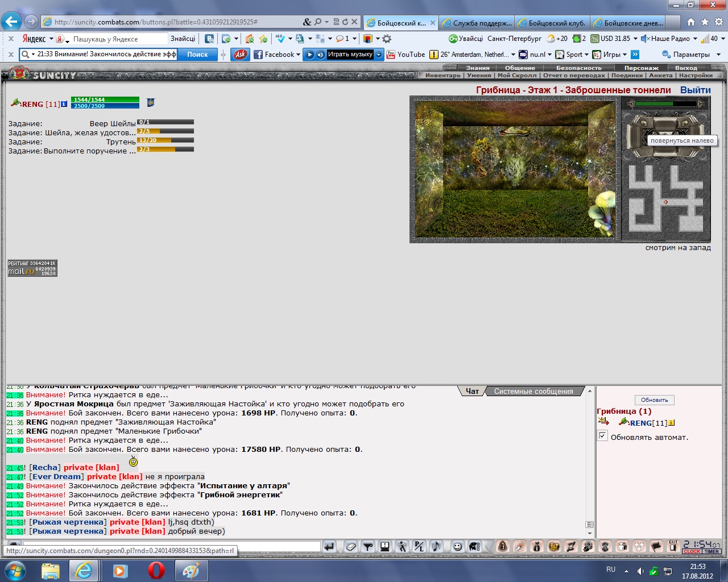728x582 pixels.
Task: Click the P/L transliteration icon
Action: [x=419, y=547]
